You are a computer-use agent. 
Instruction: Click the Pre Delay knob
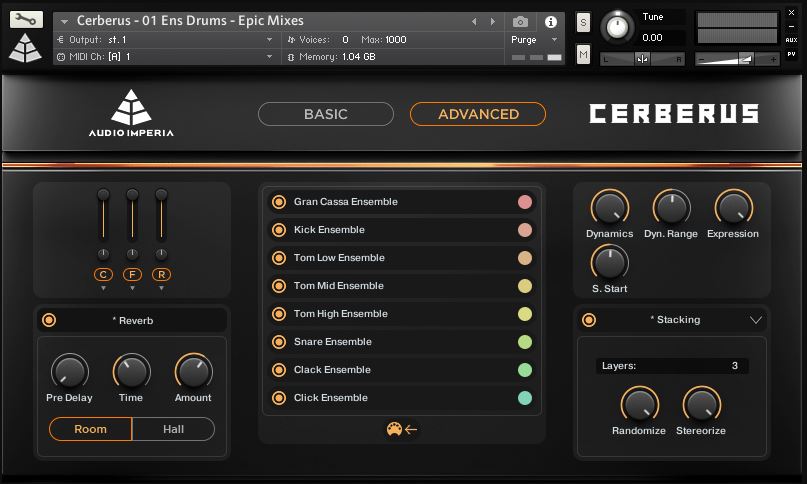[x=69, y=372]
